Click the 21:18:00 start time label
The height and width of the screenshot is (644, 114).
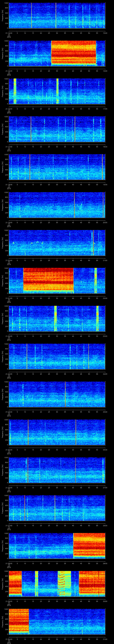(x=9, y=185)
